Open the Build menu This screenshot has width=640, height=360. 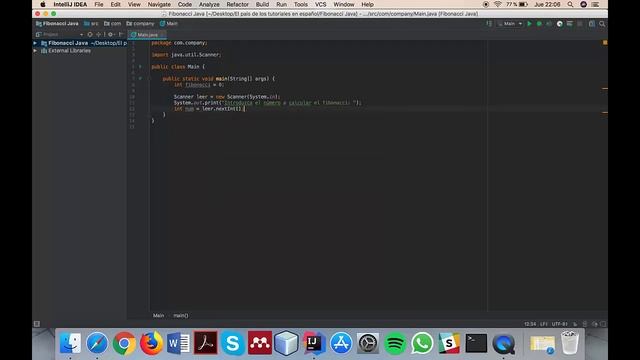pyautogui.click(x=262, y=4)
